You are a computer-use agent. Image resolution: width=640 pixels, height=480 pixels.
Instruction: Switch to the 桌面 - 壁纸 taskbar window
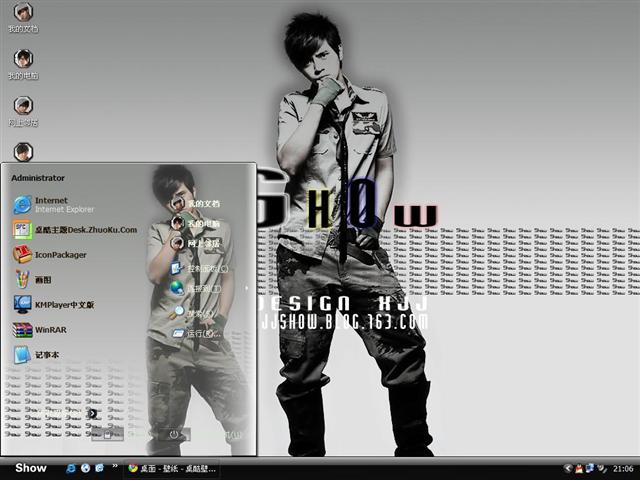(172, 468)
